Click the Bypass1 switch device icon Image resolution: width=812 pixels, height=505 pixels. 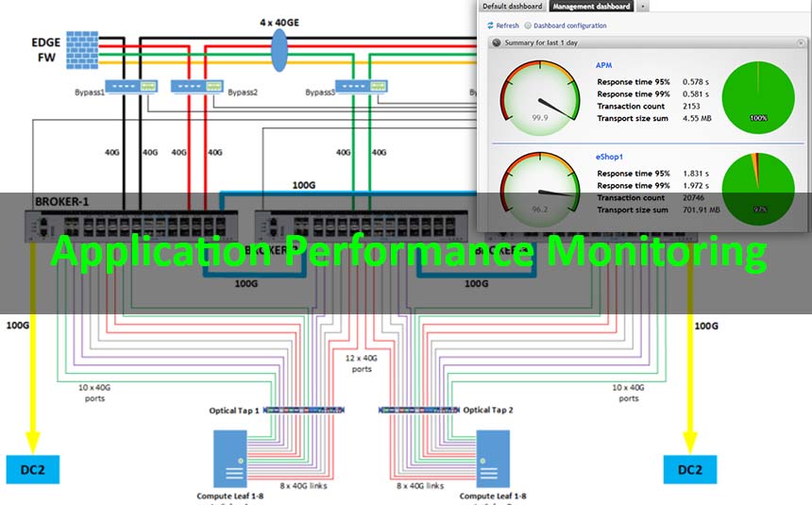click(131, 86)
